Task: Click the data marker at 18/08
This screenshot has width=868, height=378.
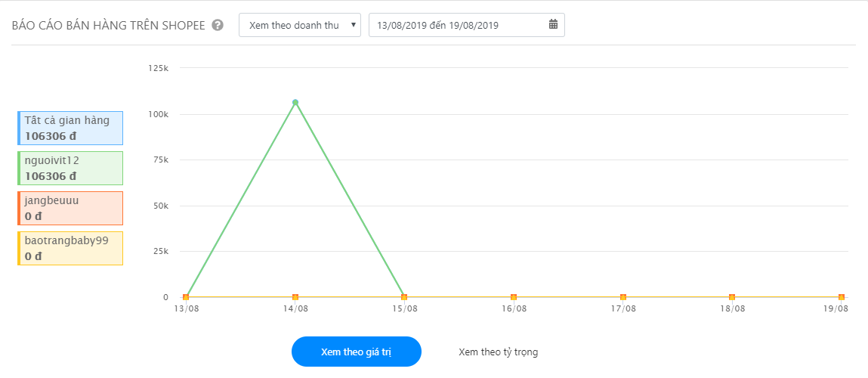Action: [732, 297]
